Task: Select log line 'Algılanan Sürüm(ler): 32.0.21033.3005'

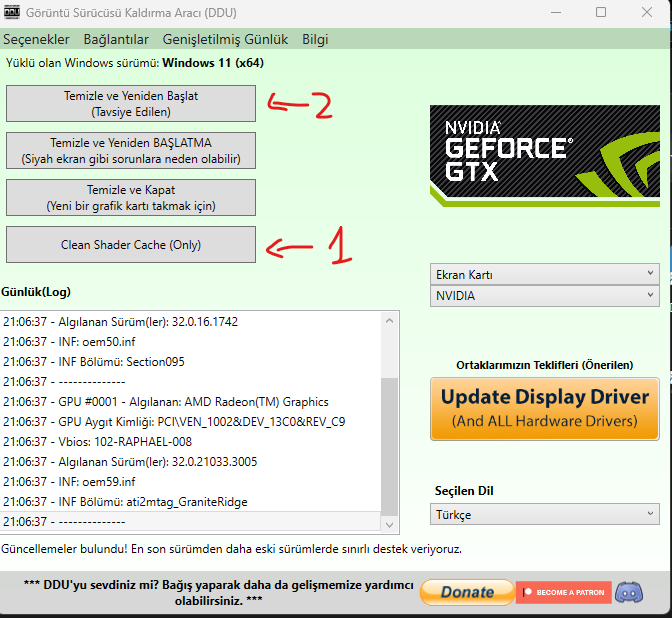Action: point(191,462)
